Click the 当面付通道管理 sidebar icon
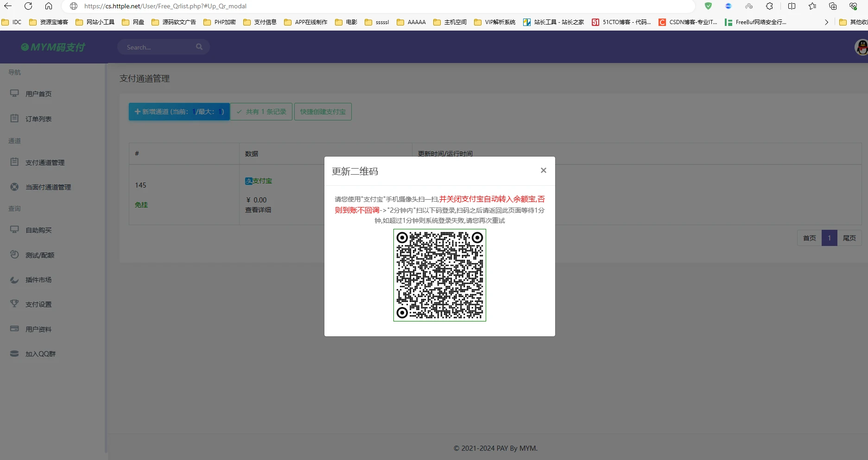The width and height of the screenshot is (868, 460). click(15, 187)
